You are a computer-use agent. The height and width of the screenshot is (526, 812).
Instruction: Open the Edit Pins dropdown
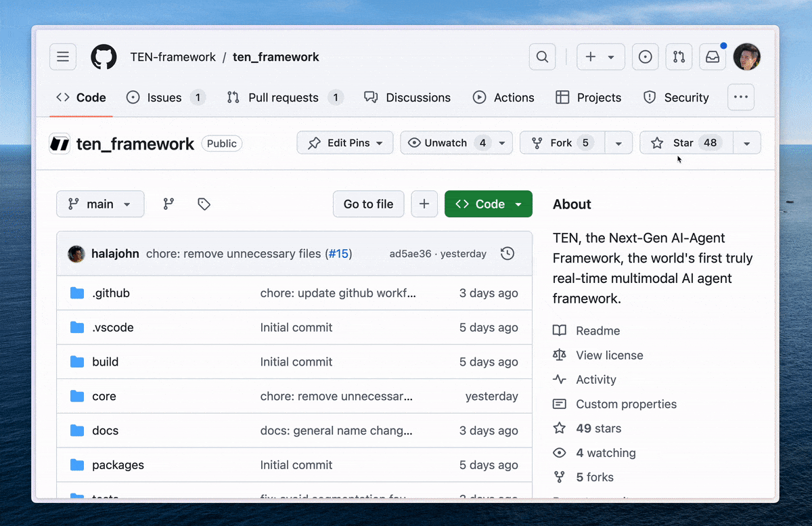click(345, 143)
